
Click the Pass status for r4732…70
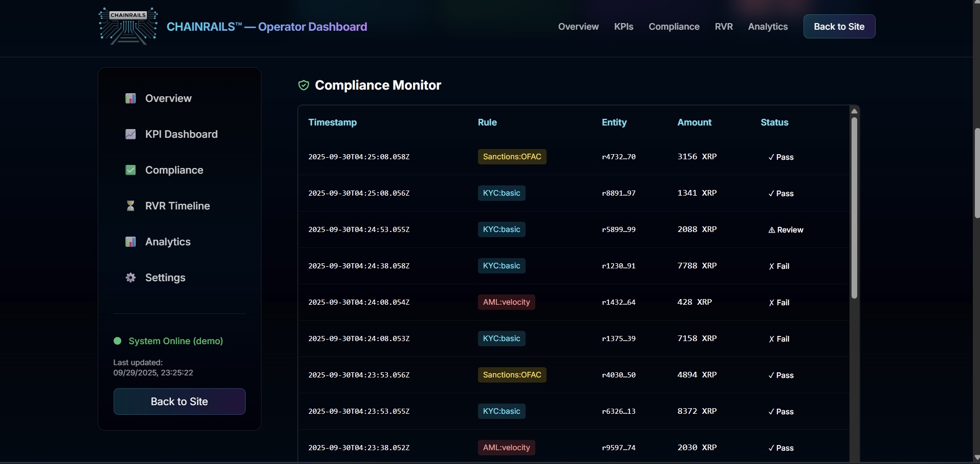[781, 157]
